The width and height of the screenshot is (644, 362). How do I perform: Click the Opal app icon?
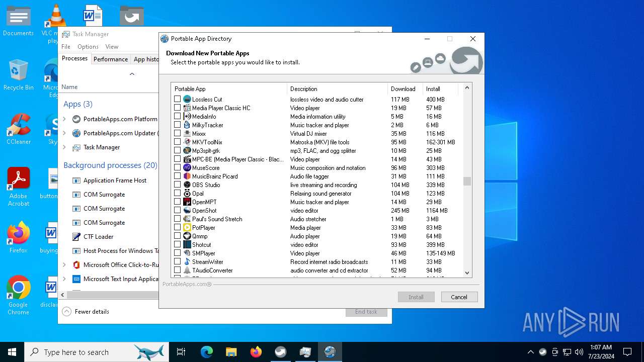pos(187,193)
